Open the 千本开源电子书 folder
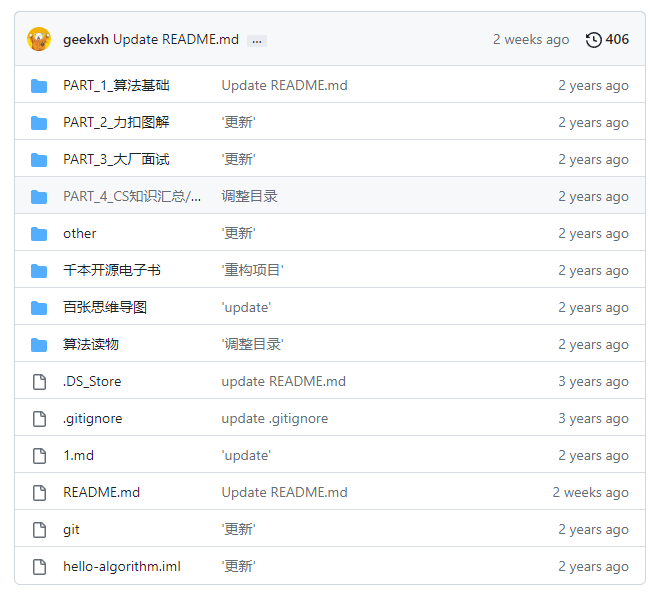The image size is (653, 596). point(112,271)
